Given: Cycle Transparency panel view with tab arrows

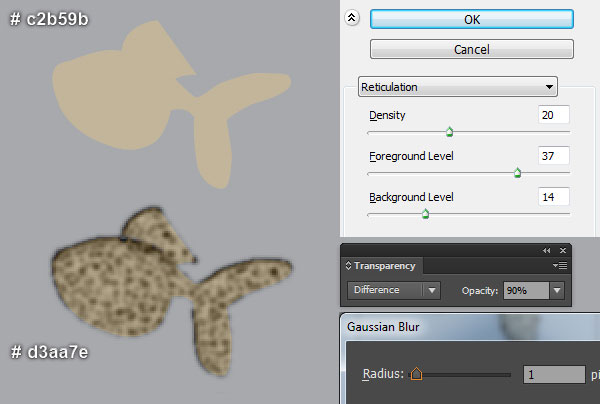Looking at the screenshot, I should [348, 266].
